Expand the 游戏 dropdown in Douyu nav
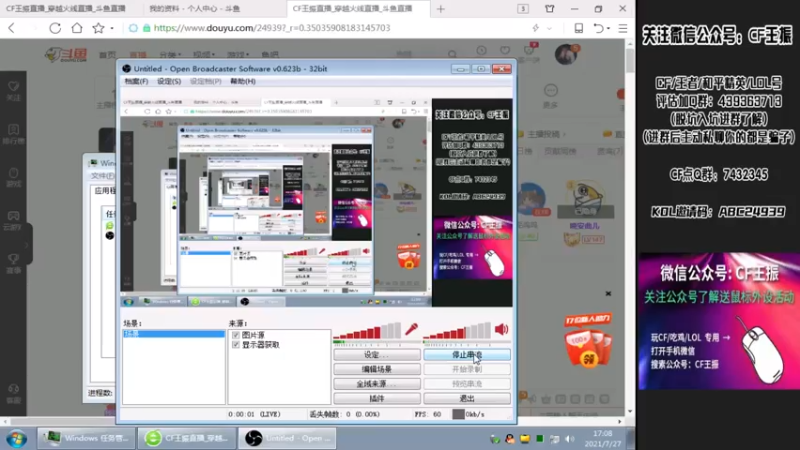800x450 pixels. [238, 55]
